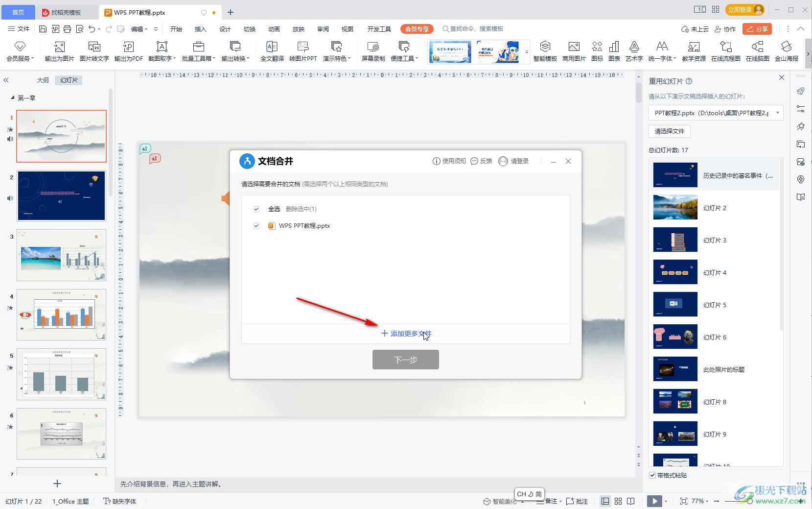Select reuse panel 幻灯片 2 thumbnail
Image resolution: width=812 pixels, height=509 pixels.
point(675,208)
